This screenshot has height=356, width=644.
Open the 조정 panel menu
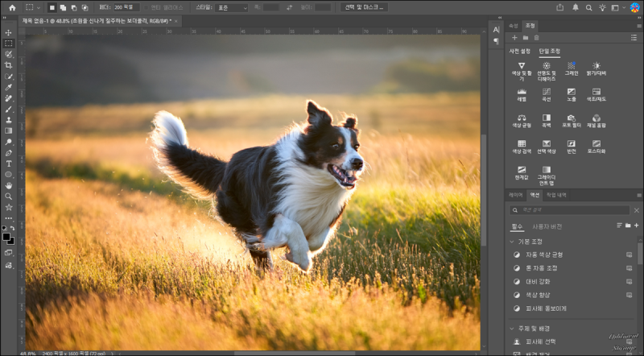(638, 26)
